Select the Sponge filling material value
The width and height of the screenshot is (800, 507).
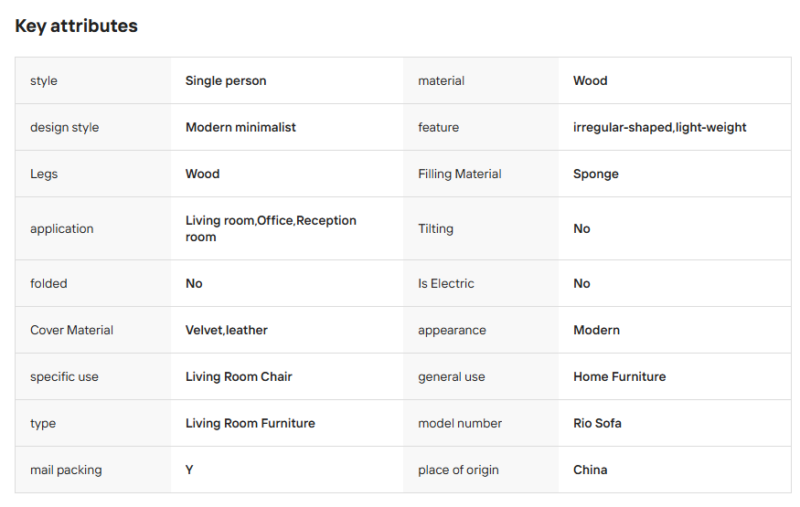pyautogui.click(x=595, y=174)
